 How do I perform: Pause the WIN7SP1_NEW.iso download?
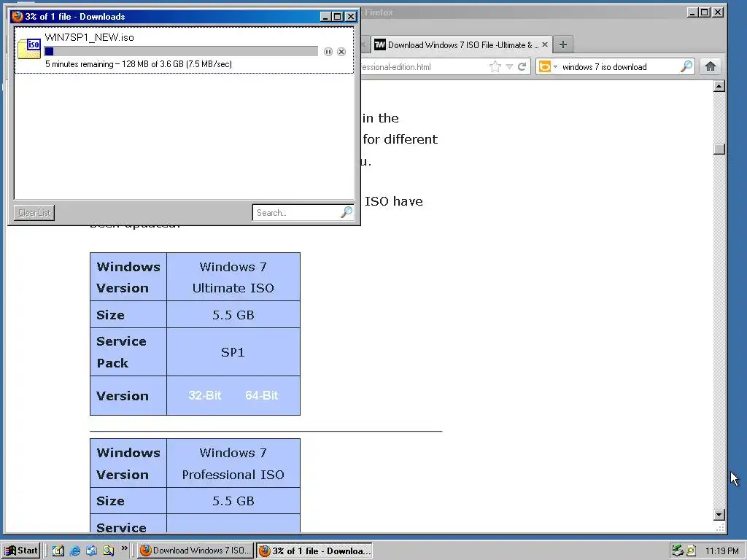pyautogui.click(x=328, y=52)
